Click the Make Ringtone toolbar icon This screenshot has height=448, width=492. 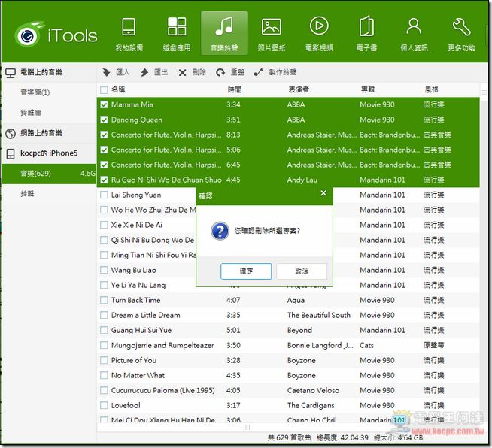point(258,72)
